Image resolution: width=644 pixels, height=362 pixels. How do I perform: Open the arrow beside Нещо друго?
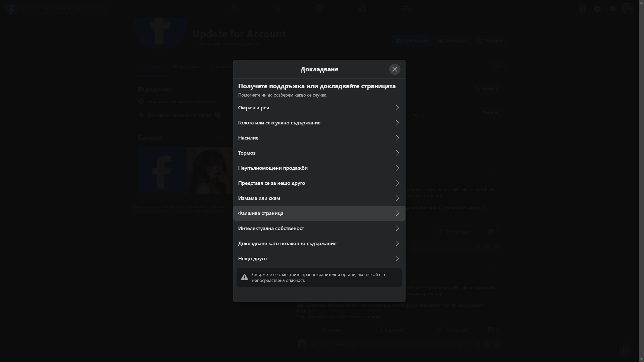tap(397, 258)
